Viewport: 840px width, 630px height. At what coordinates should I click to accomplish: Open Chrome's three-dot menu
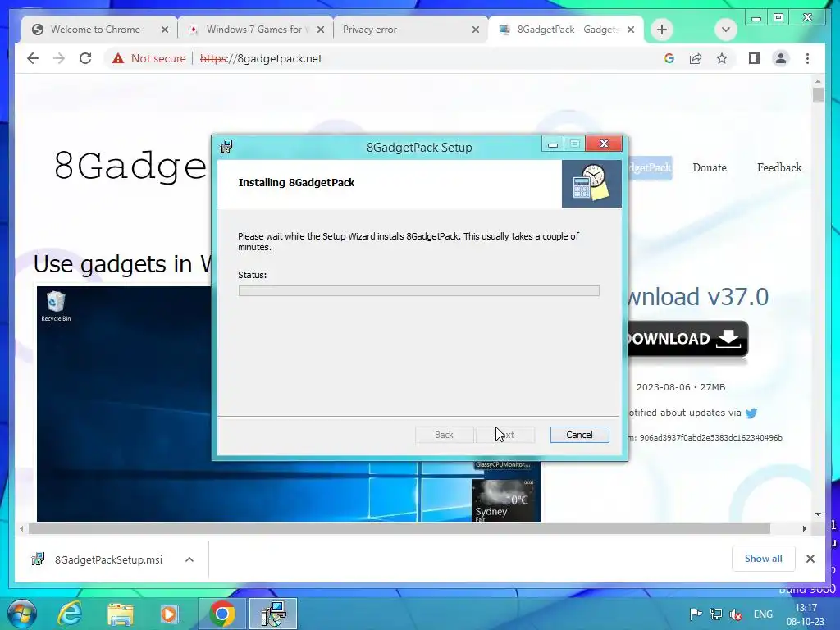(x=807, y=58)
